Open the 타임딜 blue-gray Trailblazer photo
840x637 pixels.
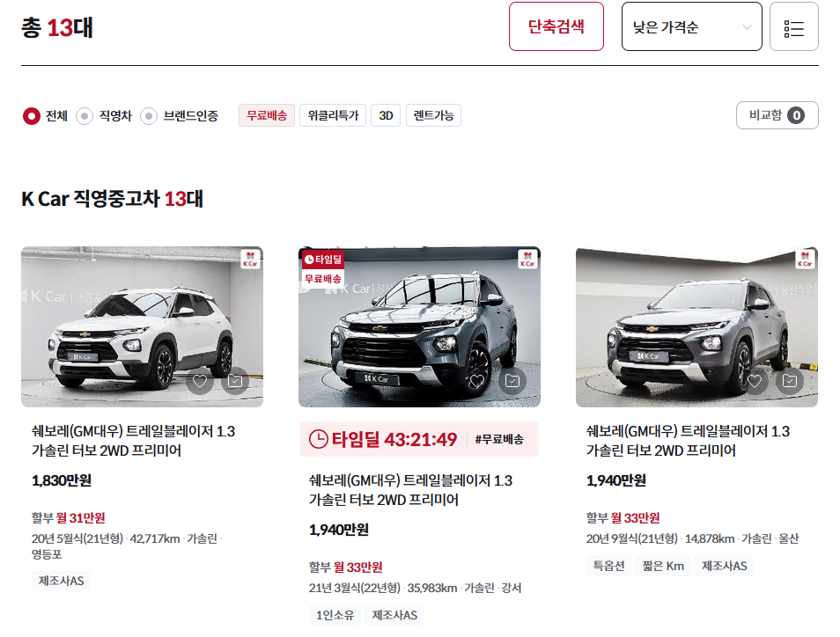419,326
